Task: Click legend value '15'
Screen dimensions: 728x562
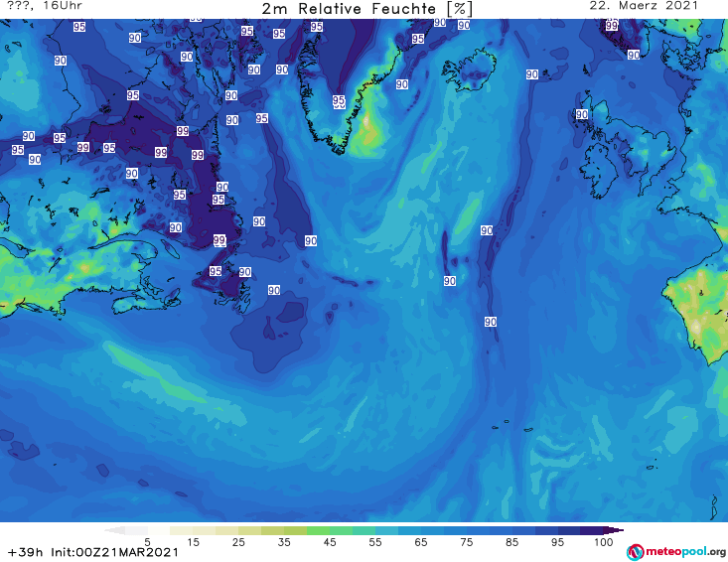Action: click(x=193, y=542)
